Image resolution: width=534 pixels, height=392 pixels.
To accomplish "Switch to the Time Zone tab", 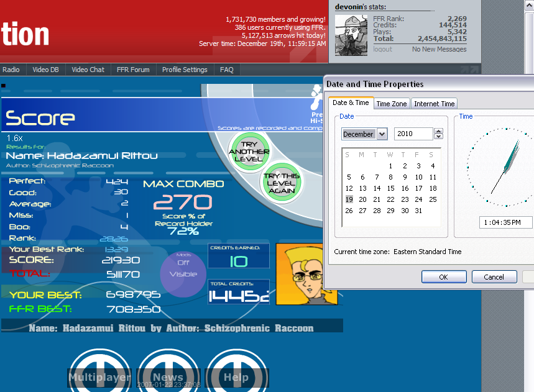I will 392,104.
